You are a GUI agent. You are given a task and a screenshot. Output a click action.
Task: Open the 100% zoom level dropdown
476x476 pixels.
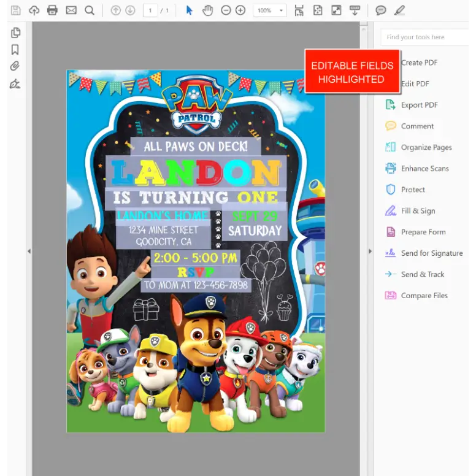click(270, 10)
